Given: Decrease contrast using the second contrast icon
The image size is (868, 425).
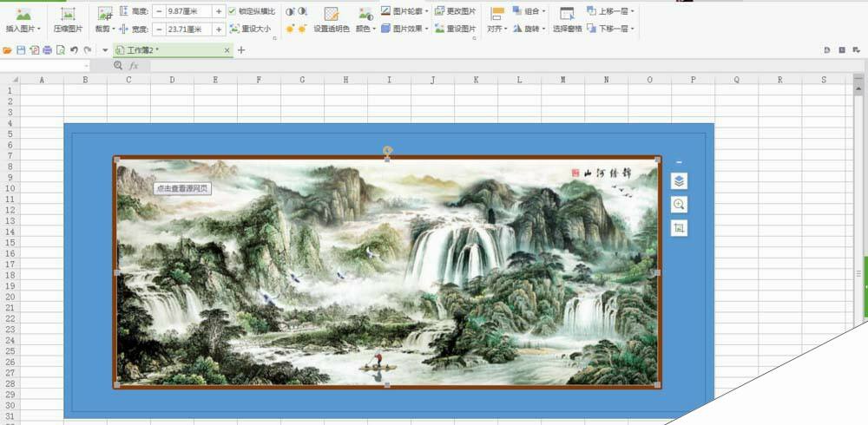Looking at the screenshot, I should 302,11.
